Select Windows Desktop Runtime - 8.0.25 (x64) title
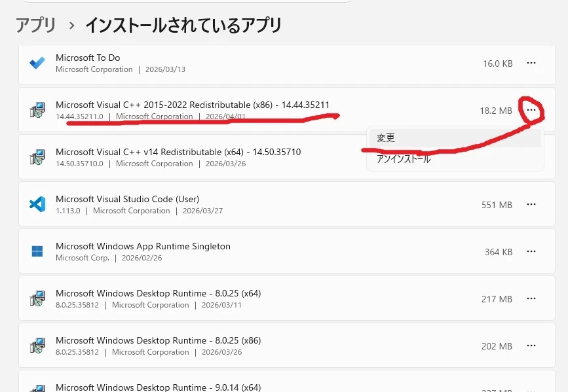The image size is (568, 392). point(159,293)
